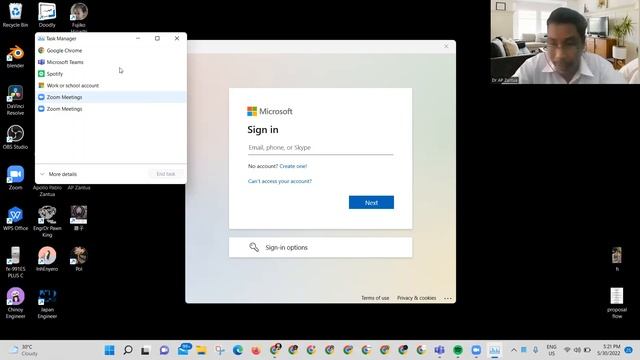640x360 pixels.
Task: Expand More details in Task Manager
Action: click(58, 174)
